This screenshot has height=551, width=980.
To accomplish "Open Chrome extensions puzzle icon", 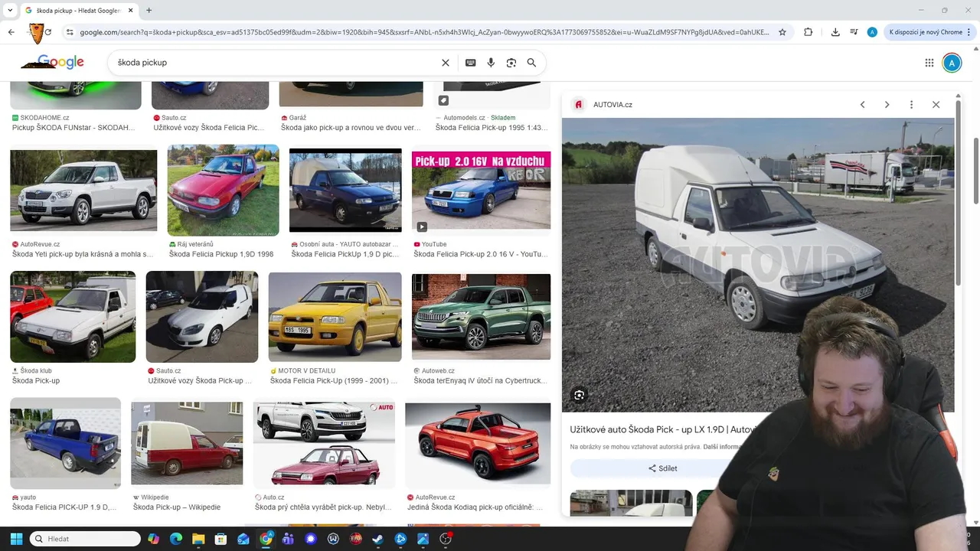I will pyautogui.click(x=808, y=32).
